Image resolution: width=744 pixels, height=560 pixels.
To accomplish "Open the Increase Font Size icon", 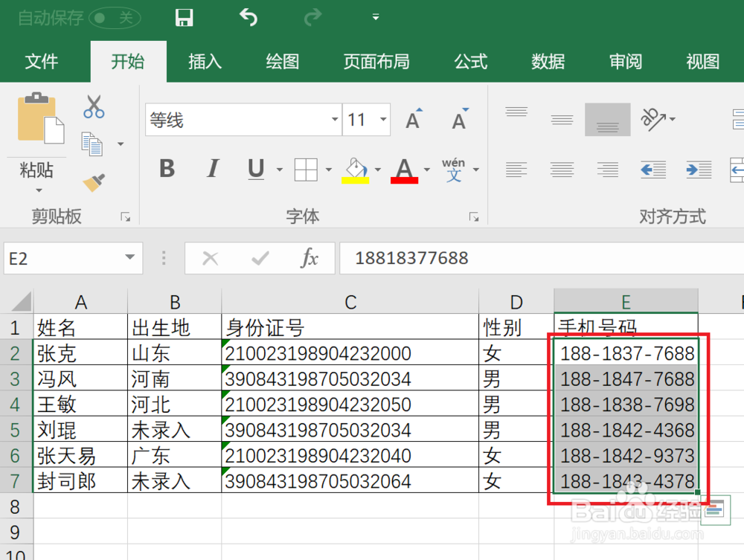I will click(413, 119).
